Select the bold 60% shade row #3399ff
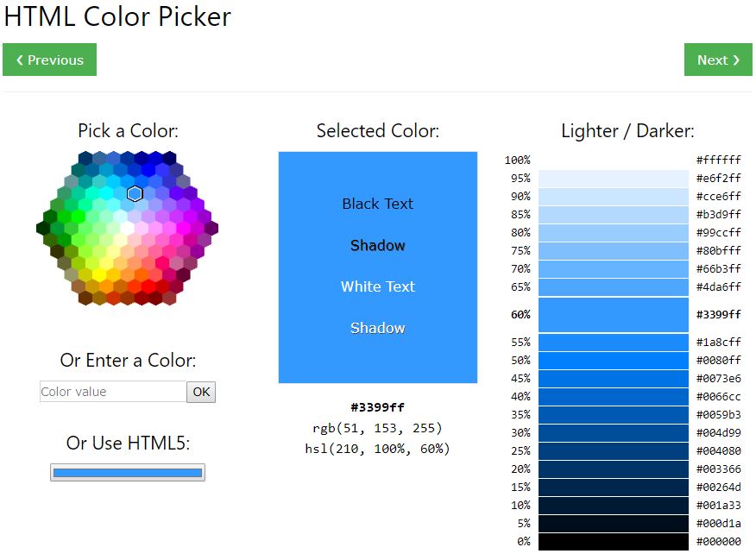Screen dimensions: 756x560 [612, 315]
